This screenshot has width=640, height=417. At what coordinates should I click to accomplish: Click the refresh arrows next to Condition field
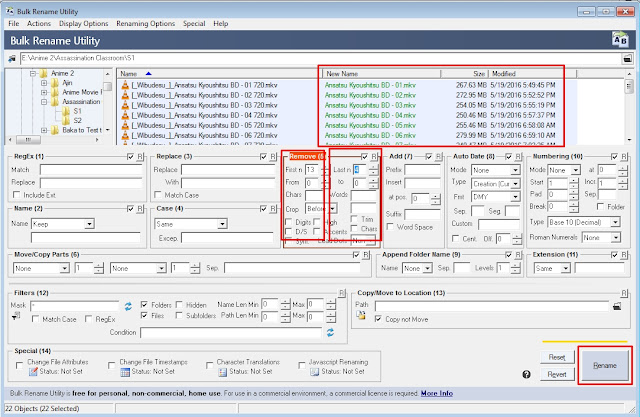[x=330, y=333]
